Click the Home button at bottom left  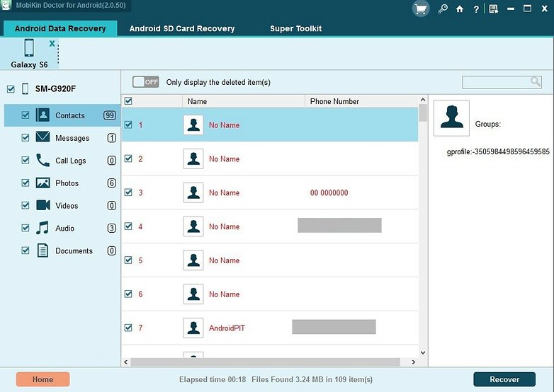click(43, 379)
